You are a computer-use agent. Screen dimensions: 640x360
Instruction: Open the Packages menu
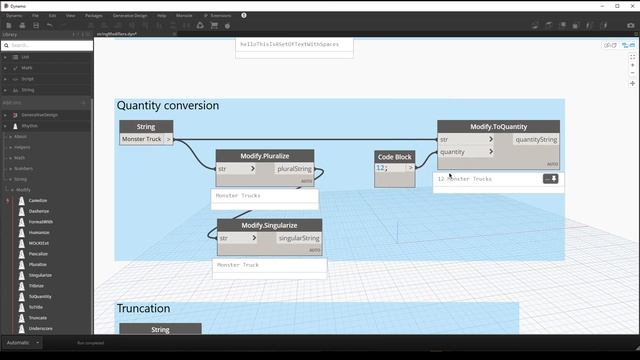(x=93, y=16)
